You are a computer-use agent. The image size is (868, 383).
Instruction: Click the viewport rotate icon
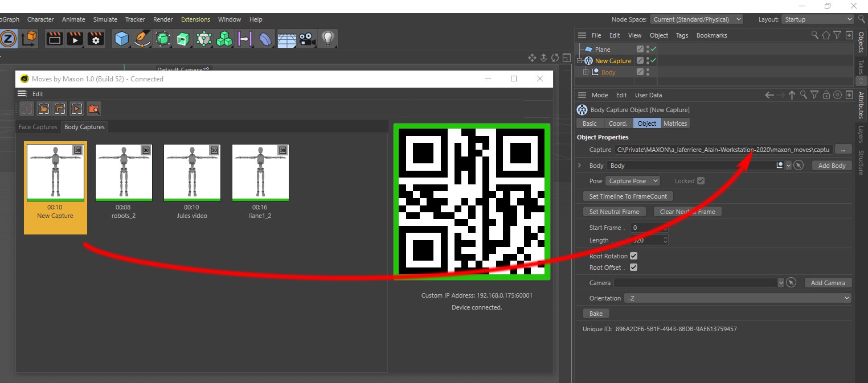point(555,57)
